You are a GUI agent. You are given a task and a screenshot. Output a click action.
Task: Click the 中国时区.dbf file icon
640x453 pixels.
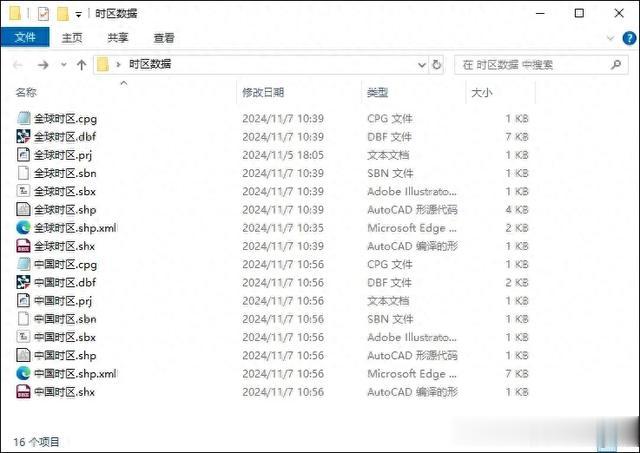[23, 282]
